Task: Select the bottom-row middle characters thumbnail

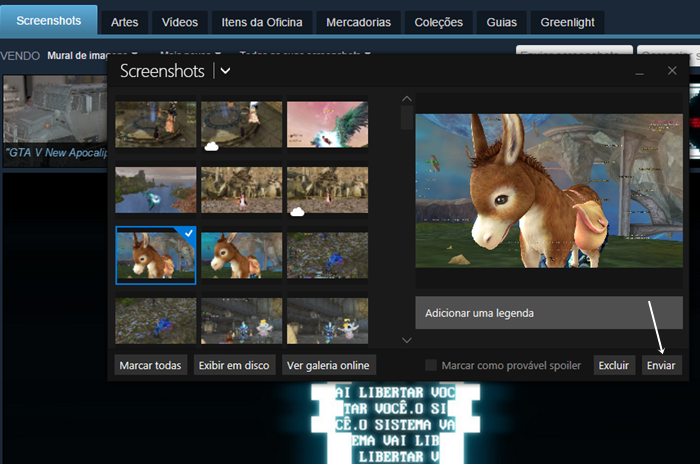Action: pyautogui.click(x=242, y=321)
